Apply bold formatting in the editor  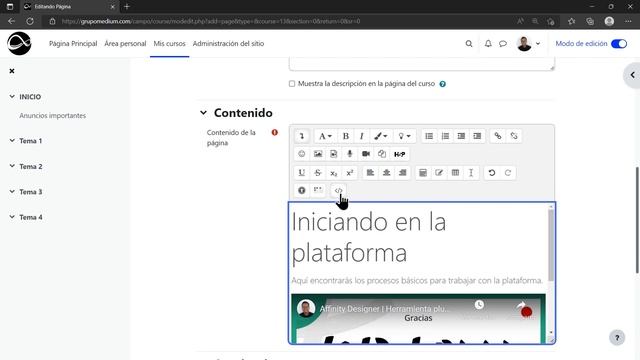coord(345,136)
